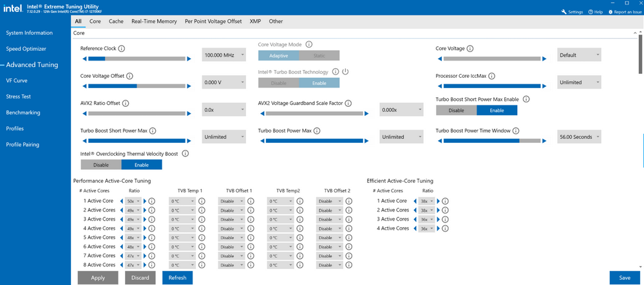Increase performance 1 Active Core ratio arrow
The height and width of the screenshot is (285, 644).
click(x=145, y=201)
